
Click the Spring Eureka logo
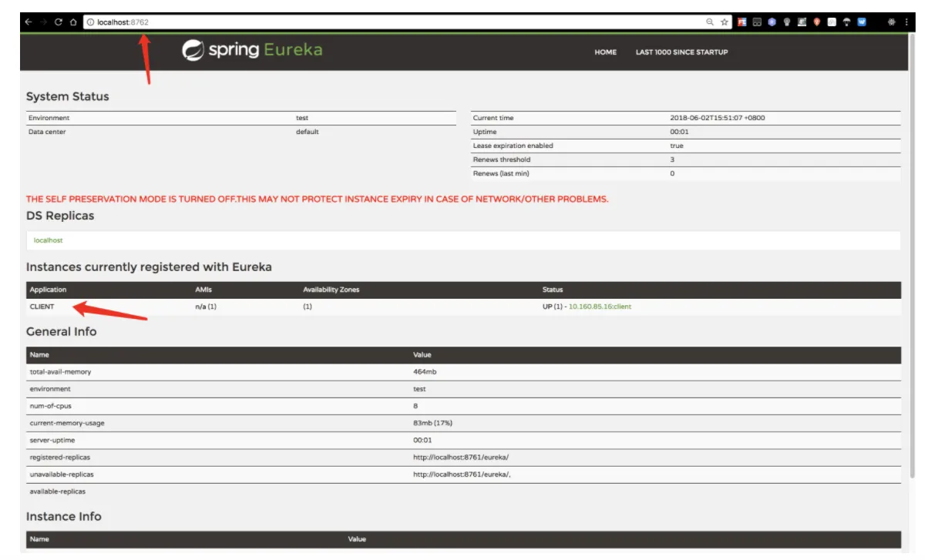[252, 51]
